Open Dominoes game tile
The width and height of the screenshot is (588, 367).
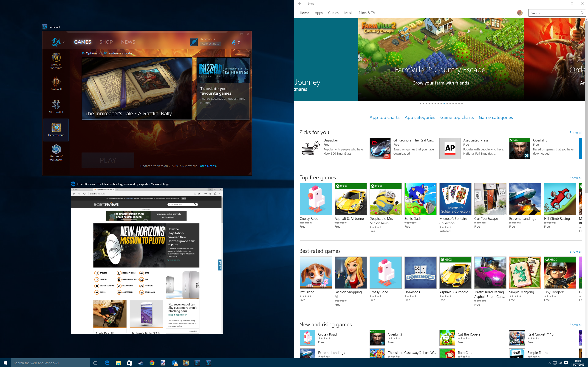[420, 273]
